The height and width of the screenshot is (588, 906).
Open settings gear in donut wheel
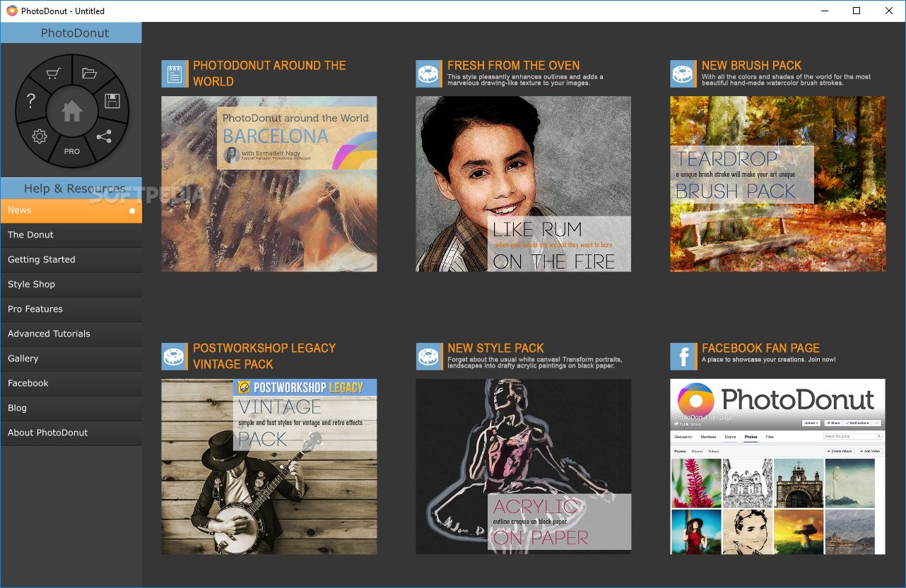point(40,137)
